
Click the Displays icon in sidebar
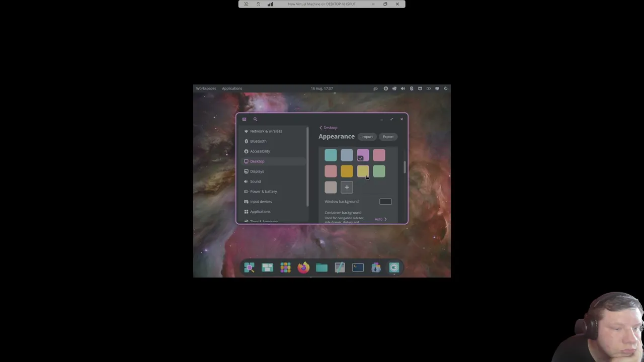coord(246,171)
